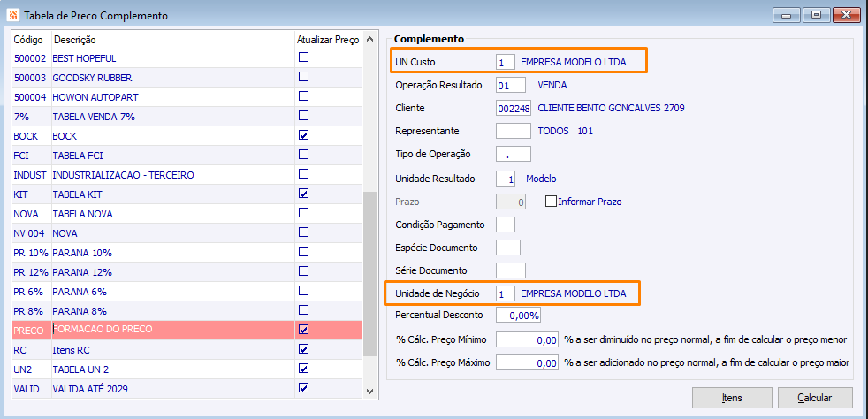Uncheck Atualizar Preço for TABELA KIT
The image size is (868, 419).
(x=303, y=194)
